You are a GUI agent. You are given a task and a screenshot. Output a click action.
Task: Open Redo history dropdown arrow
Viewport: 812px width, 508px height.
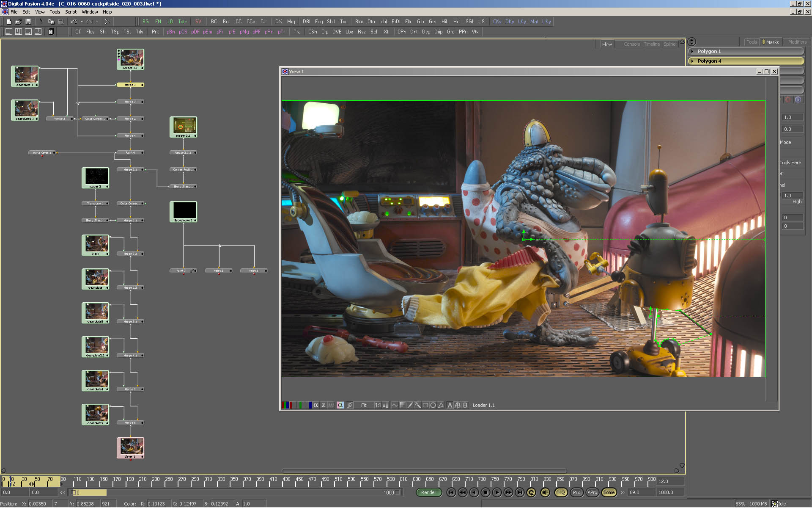click(97, 22)
